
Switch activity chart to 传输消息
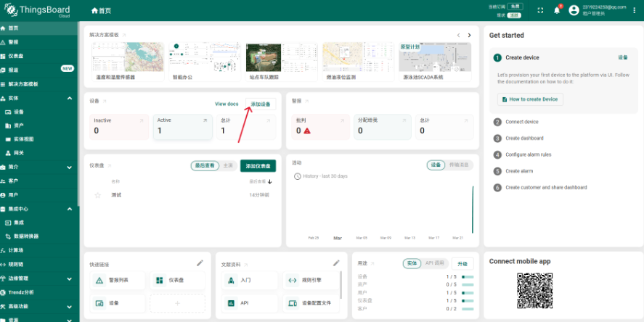(x=459, y=165)
